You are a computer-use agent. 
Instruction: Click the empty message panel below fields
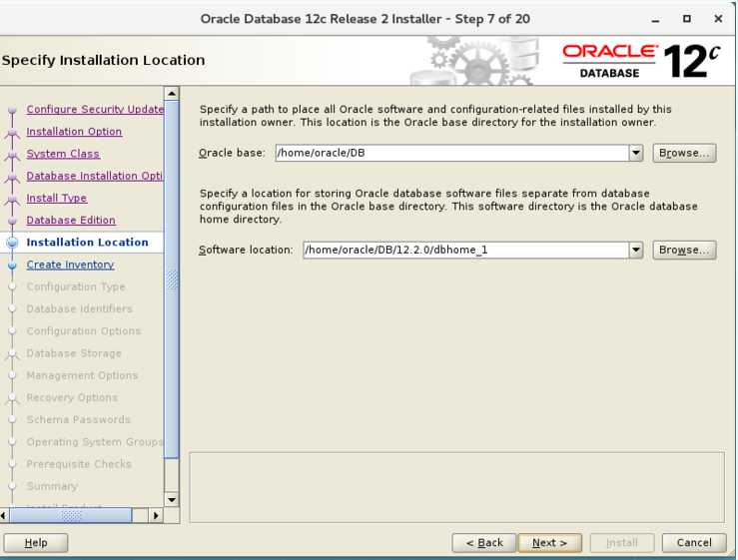[x=457, y=487]
